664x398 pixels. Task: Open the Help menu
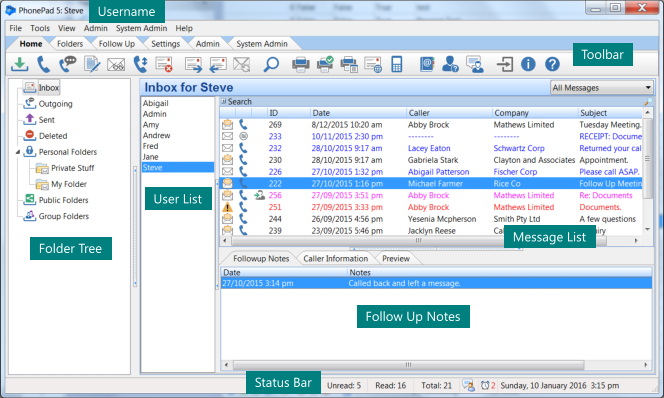click(x=184, y=28)
